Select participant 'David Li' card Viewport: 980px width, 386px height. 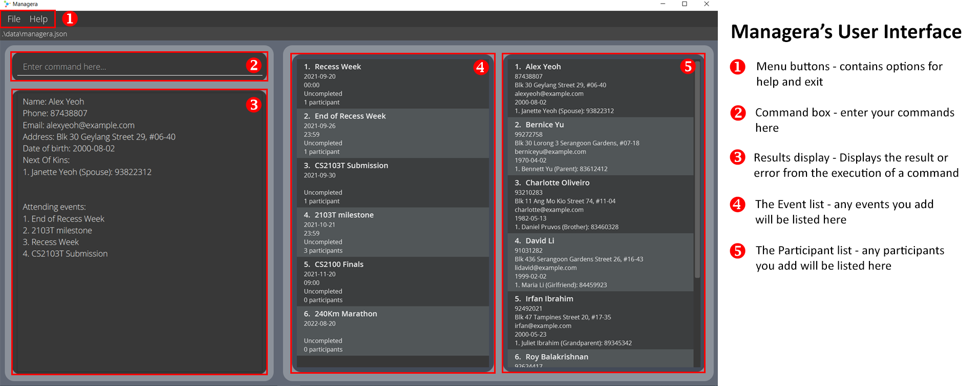tap(601, 262)
